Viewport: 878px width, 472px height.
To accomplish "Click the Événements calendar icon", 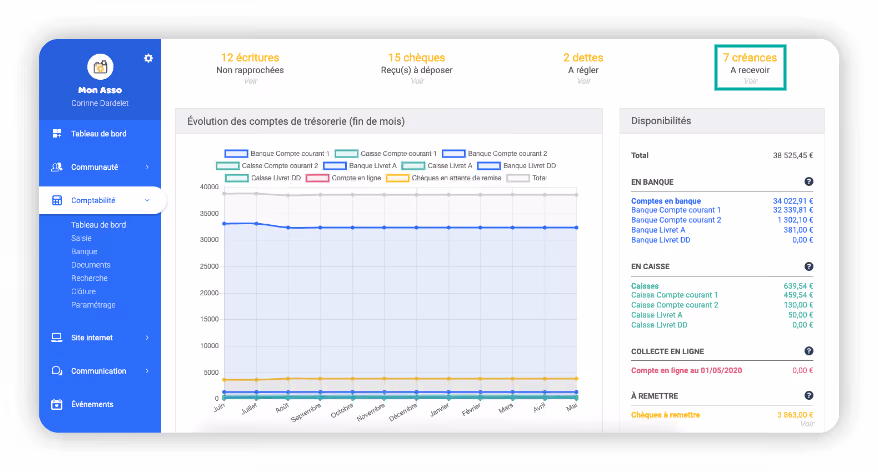I will click(x=57, y=404).
